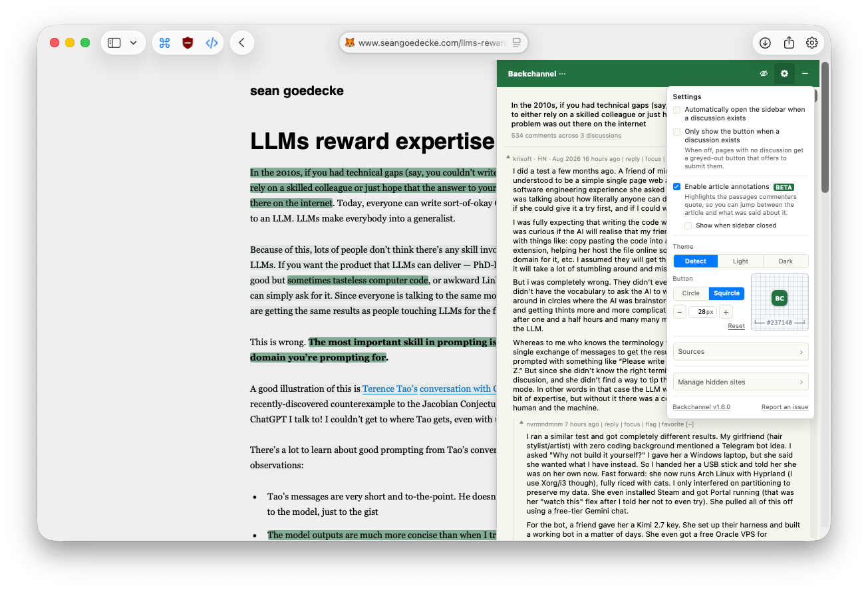Increase button size with plus
The image size is (868, 590).
click(726, 312)
